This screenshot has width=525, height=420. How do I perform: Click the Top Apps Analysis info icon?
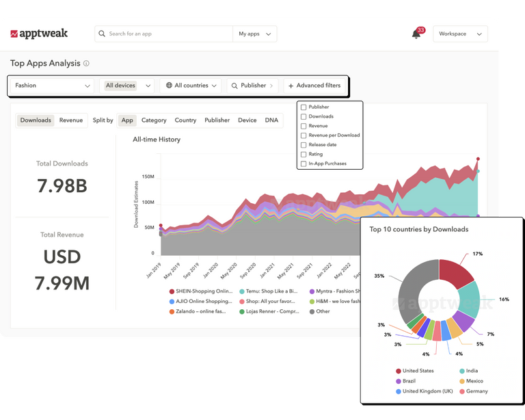point(86,64)
